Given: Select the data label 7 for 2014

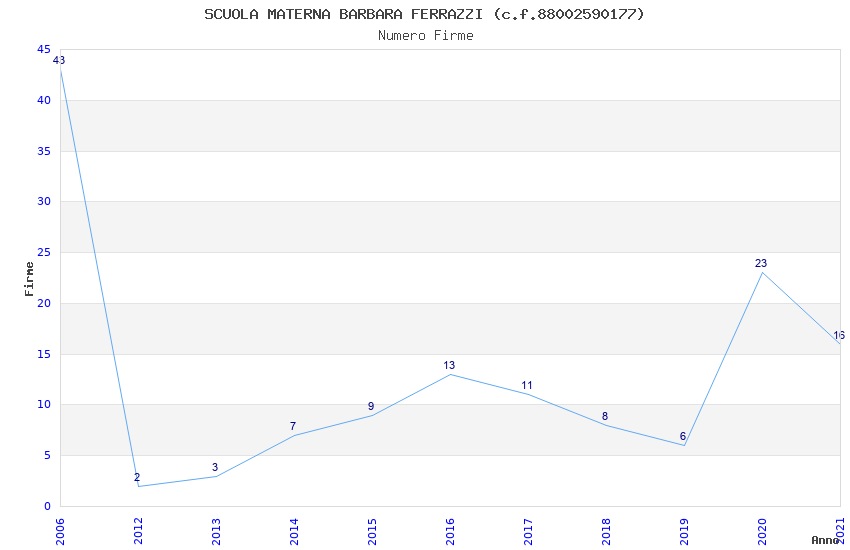Looking at the screenshot, I should click(x=293, y=426).
